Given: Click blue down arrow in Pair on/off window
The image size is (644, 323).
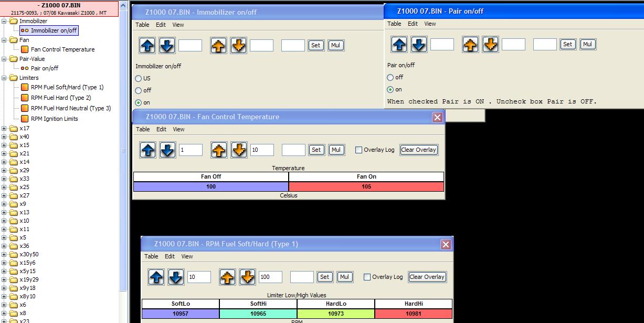Looking at the screenshot, I should [418, 45].
